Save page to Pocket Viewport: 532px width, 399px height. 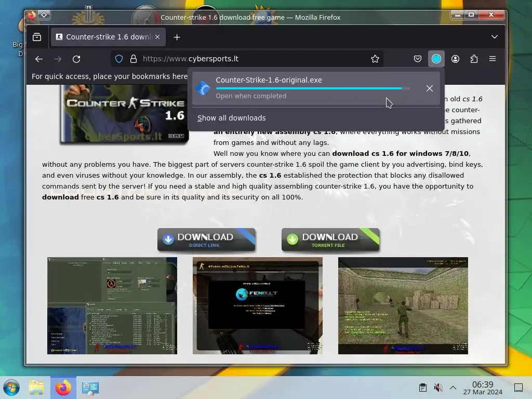pos(418,59)
